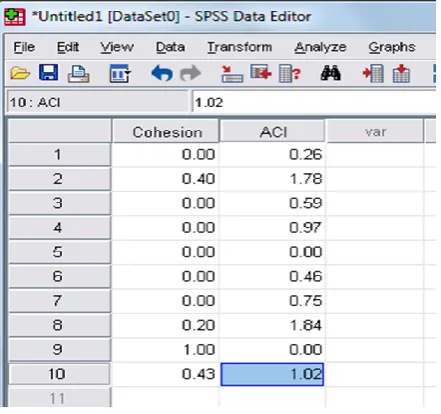Viewport: 441px width, 414px height.
Task: Open the Graphs menu
Action: click(x=392, y=47)
